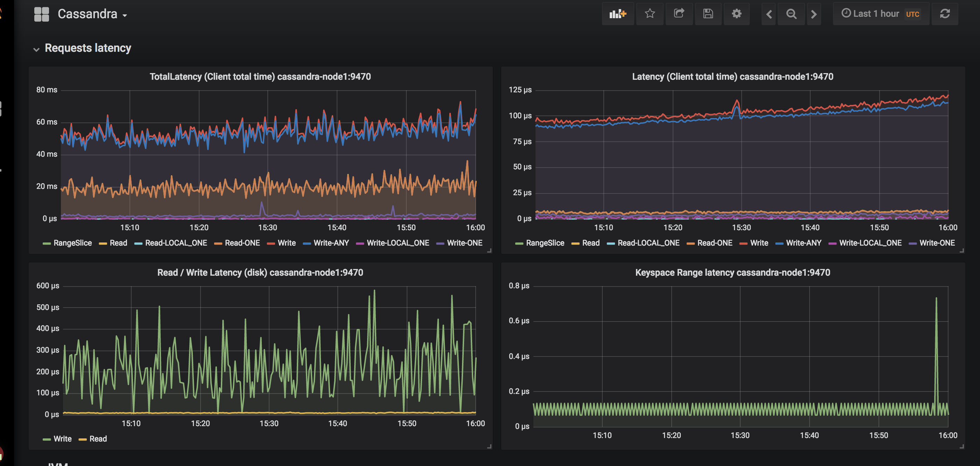
Task: Click the four-squares dashboard grid icon
Action: pyautogui.click(x=41, y=14)
